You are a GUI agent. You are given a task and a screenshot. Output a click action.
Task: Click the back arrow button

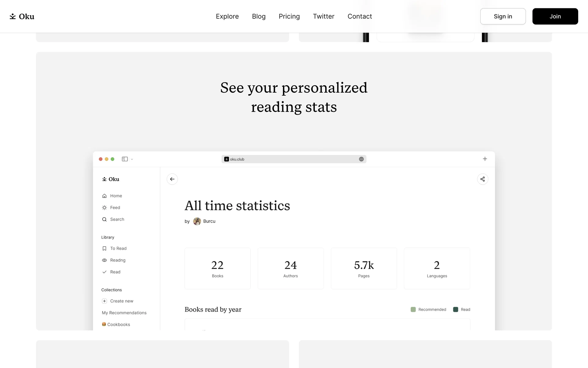[172, 179]
